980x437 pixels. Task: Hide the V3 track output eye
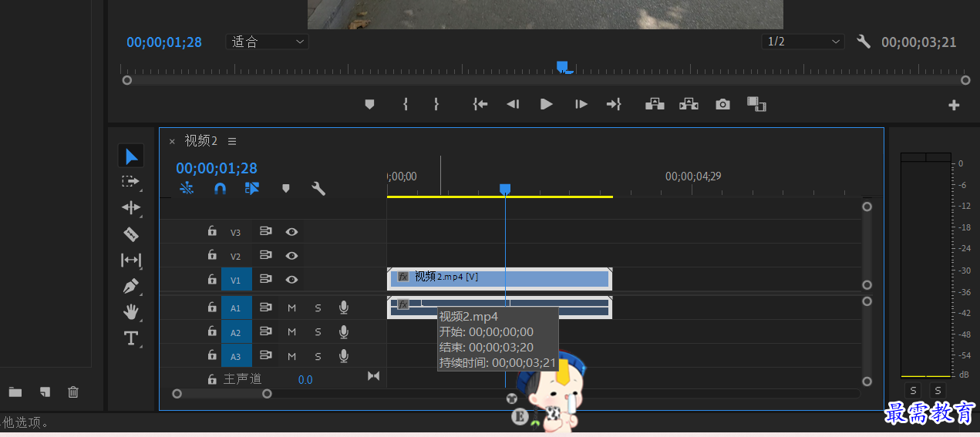click(x=291, y=232)
